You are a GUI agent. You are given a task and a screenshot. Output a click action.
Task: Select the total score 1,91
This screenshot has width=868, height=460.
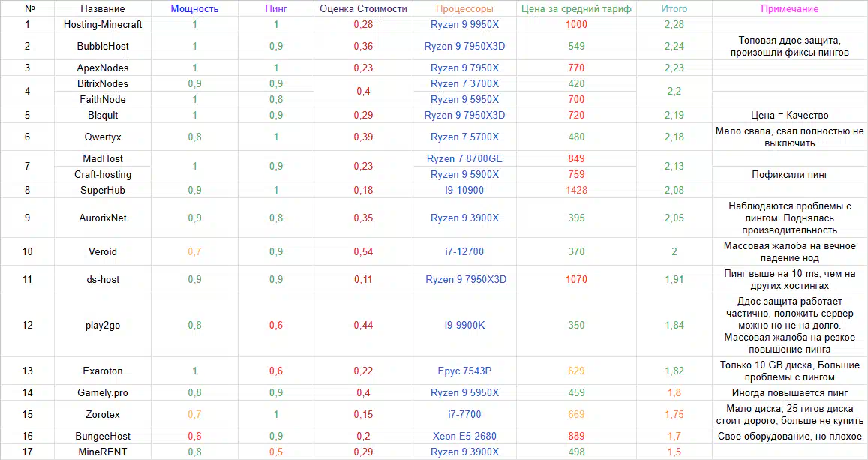[674, 280]
